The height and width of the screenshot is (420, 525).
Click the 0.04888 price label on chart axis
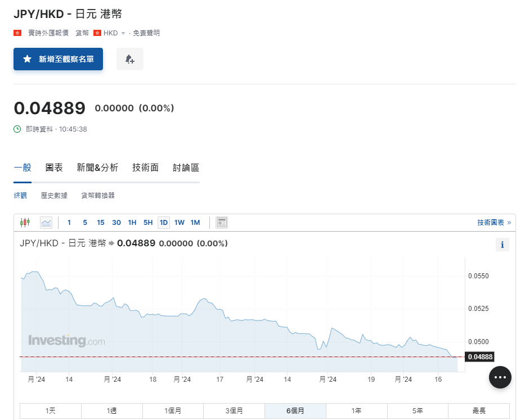point(479,356)
